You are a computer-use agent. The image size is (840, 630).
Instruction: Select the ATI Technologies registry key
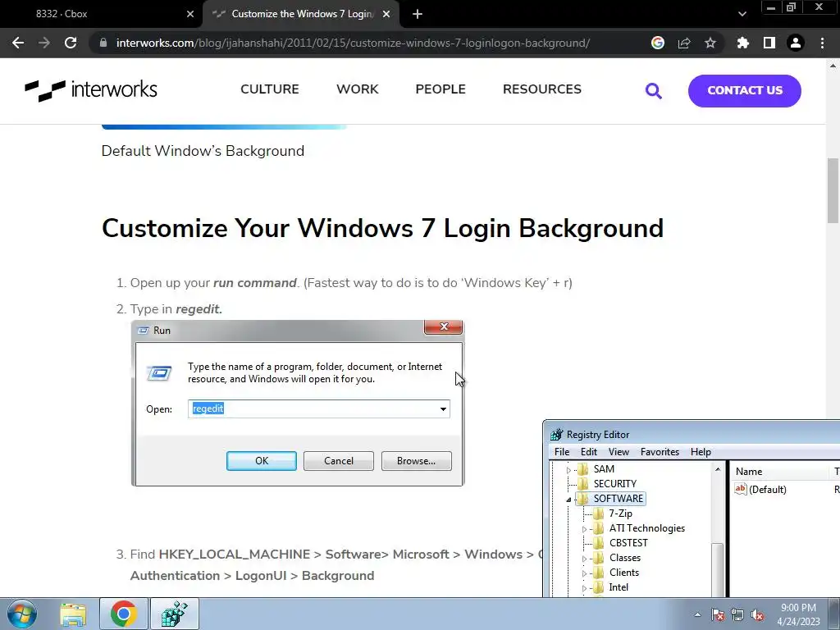pos(647,528)
